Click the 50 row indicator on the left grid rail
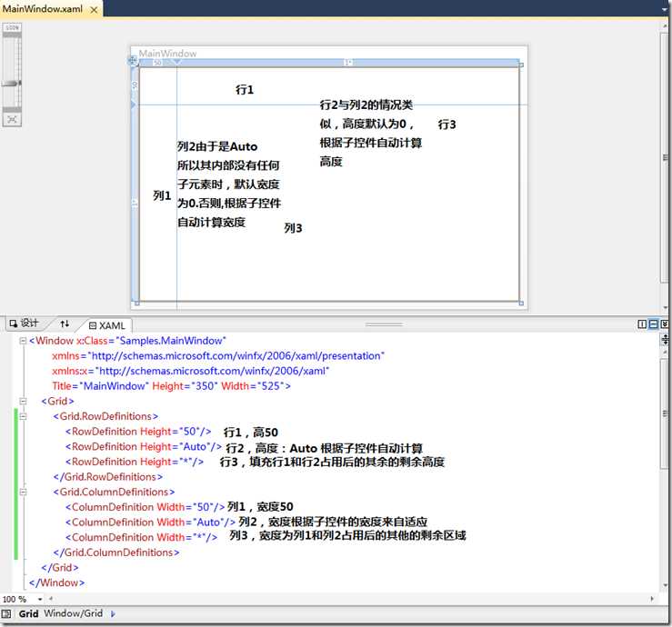The width and height of the screenshot is (672, 627). click(135, 85)
